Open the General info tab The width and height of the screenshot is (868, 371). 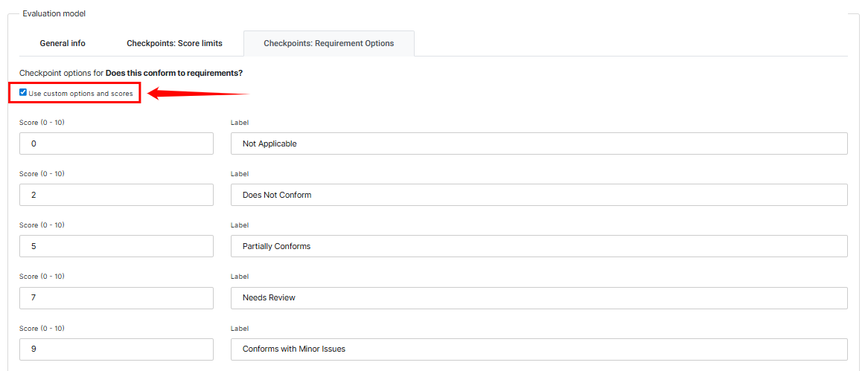tap(63, 43)
